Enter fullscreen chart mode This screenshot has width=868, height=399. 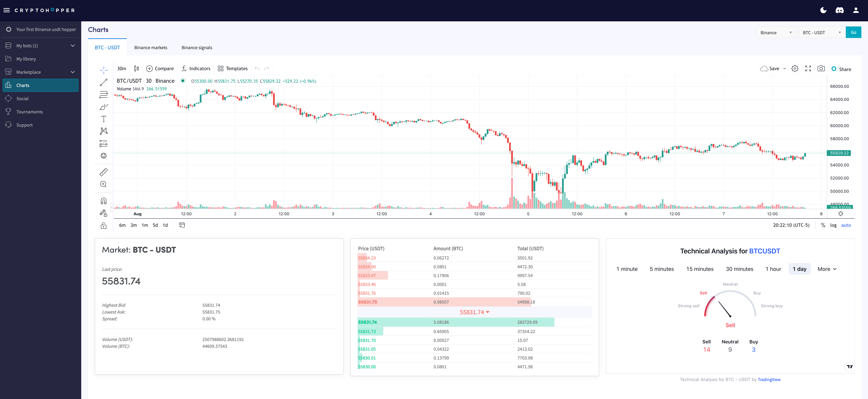[808, 69]
